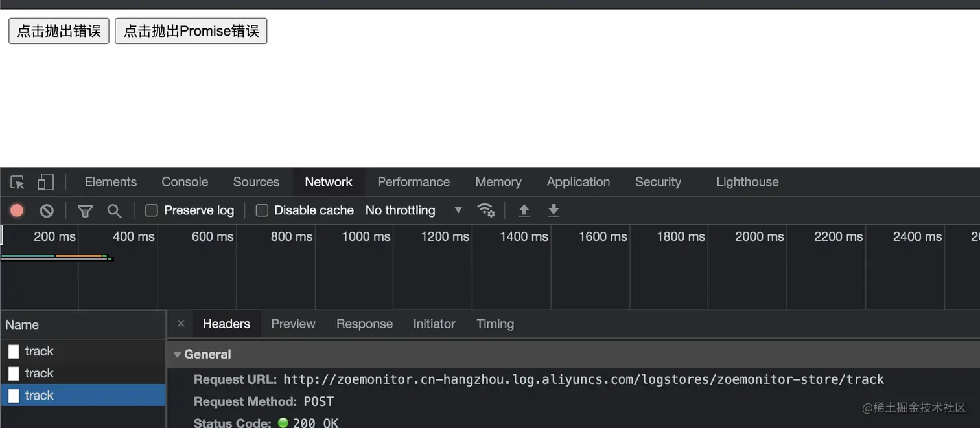Export HAR file download arrow
The image size is (980, 428).
coord(554,210)
